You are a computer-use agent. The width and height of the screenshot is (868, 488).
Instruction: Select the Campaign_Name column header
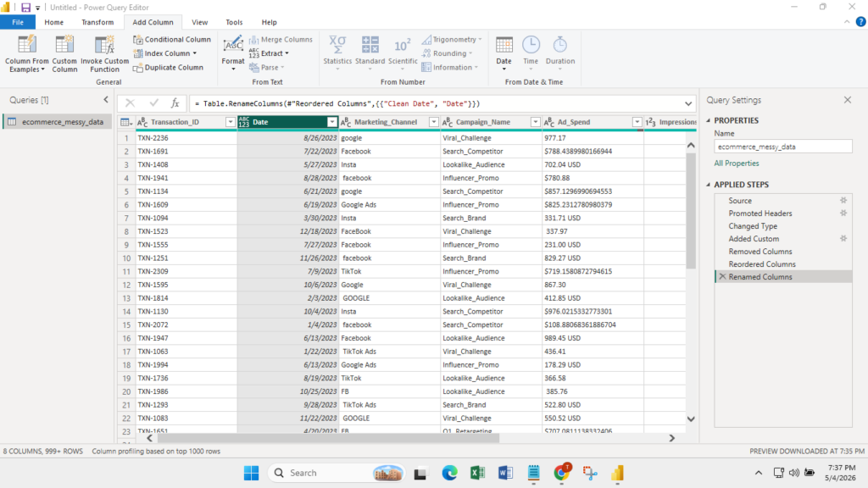click(x=482, y=122)
